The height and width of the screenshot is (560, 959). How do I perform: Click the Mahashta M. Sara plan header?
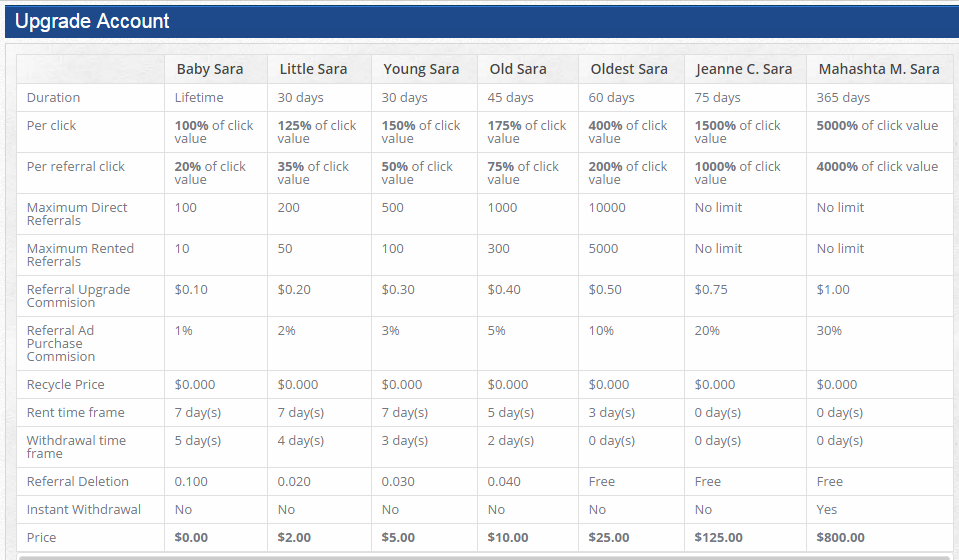pyautogui.click(x=879, y=69)
